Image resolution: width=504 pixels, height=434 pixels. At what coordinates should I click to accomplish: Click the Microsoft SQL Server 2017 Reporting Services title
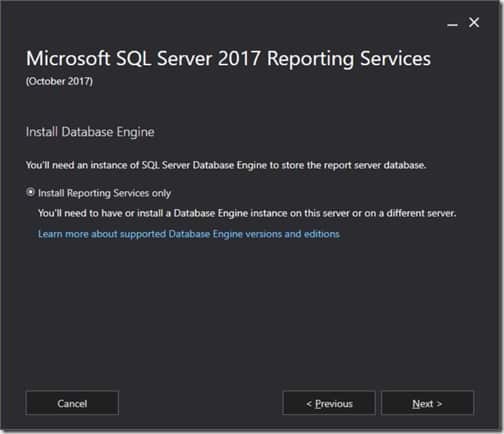tap(228, 59)
